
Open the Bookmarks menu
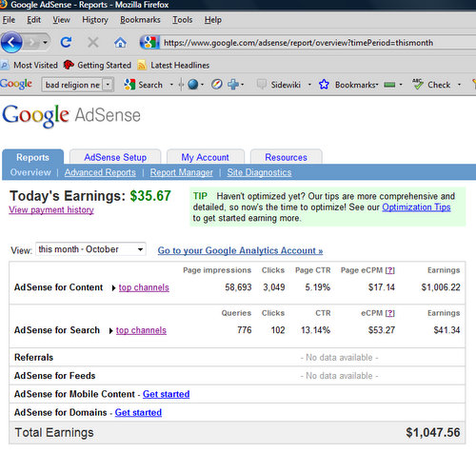coord(140,20)
